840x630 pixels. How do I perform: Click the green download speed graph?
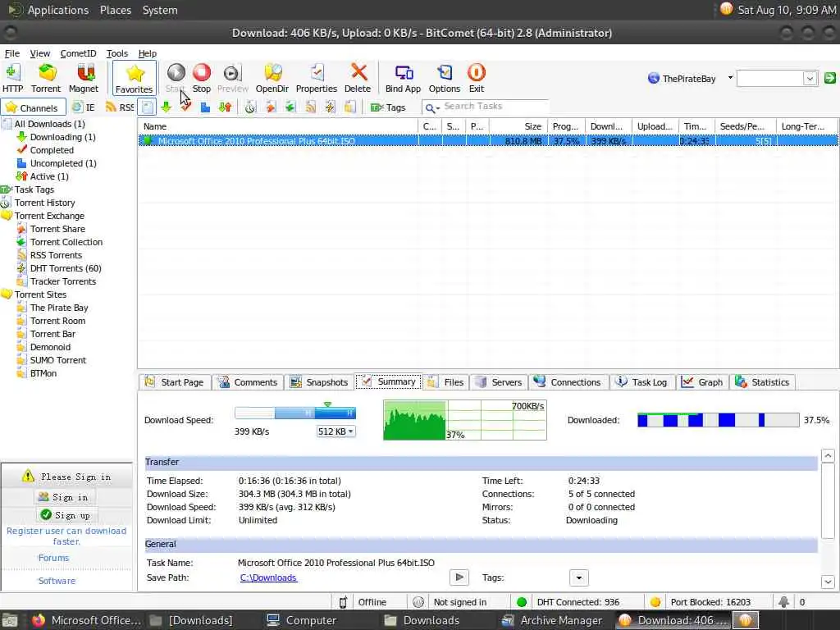(x=465, y=420)
